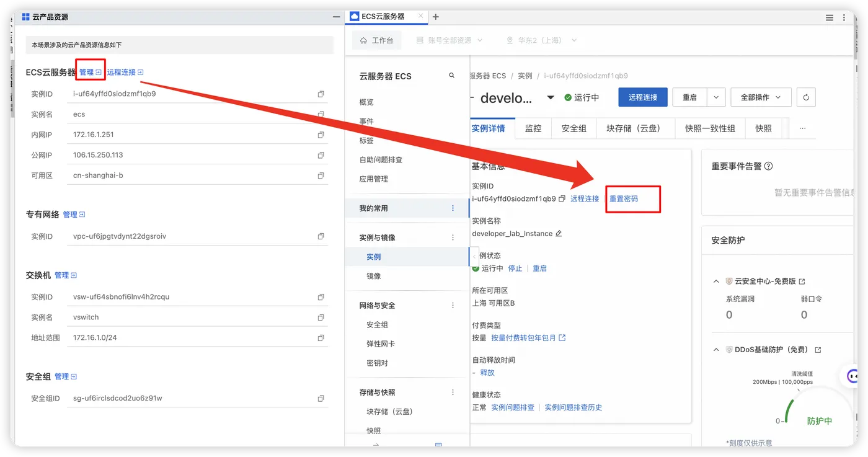Click 重置密码 link
The image size is (868, 457).
click(624, 199)
